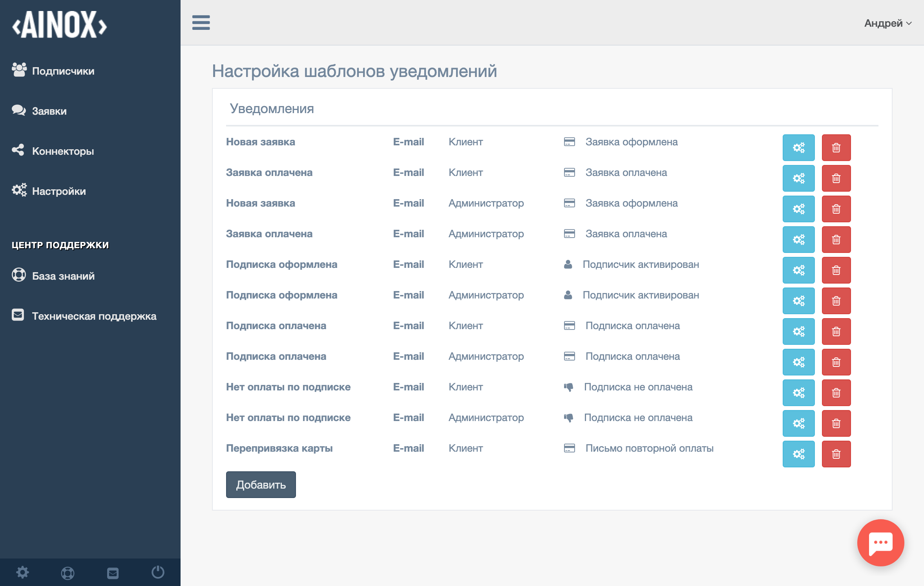The height and width of the screenshot is (586, 924).
Task: Remove Заявка оплачена Администратор notification
Action: 836,240
